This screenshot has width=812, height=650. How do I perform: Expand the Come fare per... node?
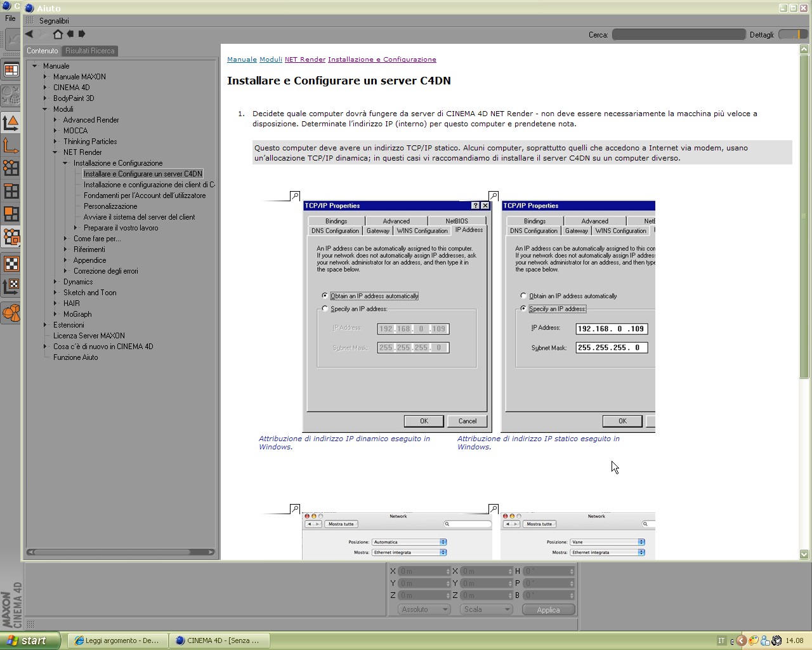[x=65, y=239]
